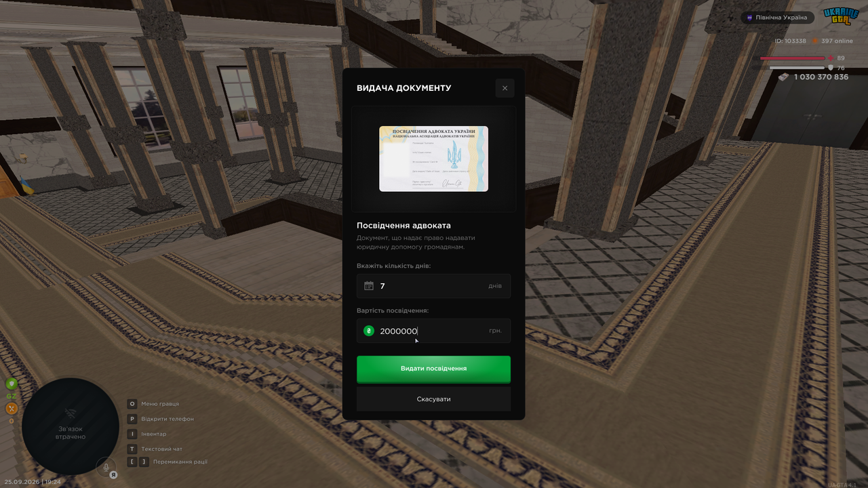Click the cash stack money icon
This screenshot has height=488, width=868.
click(784, 77)
